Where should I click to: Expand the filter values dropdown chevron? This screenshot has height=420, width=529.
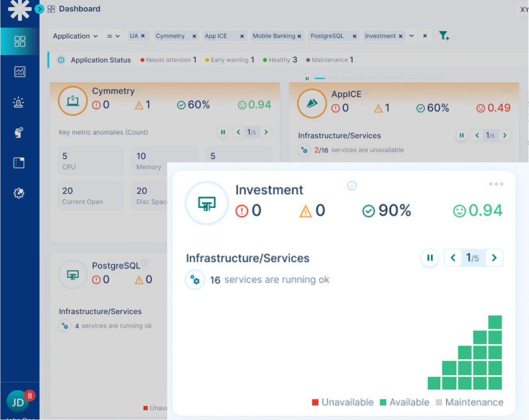pos(411,36)
